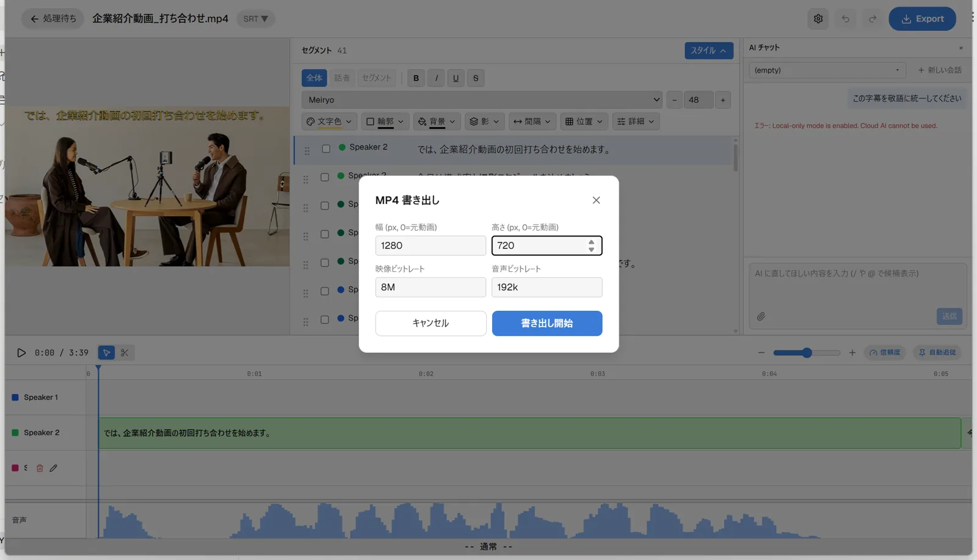Image resolution: width=977 pixels, height=560 pixels.
Task: Select the scissors cut tool
Action: [x=125, y=352]
